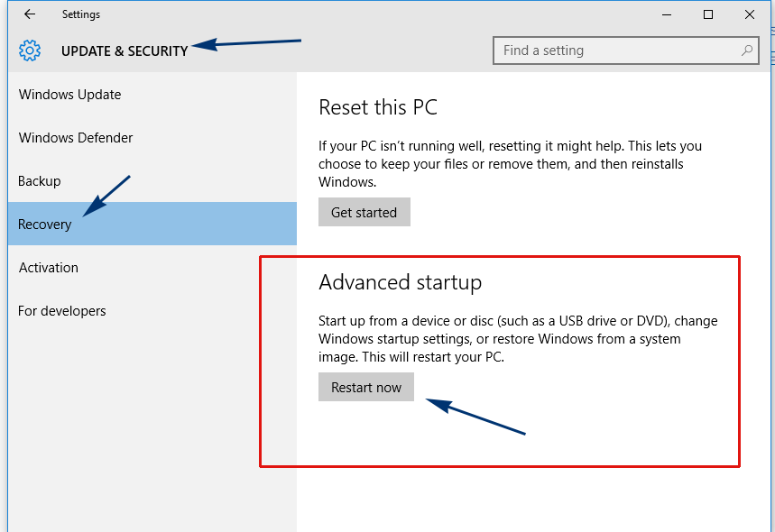775x532 pixels.
Task: Open the For developers page
Action: pyautogui.click(x=61, y=311)
